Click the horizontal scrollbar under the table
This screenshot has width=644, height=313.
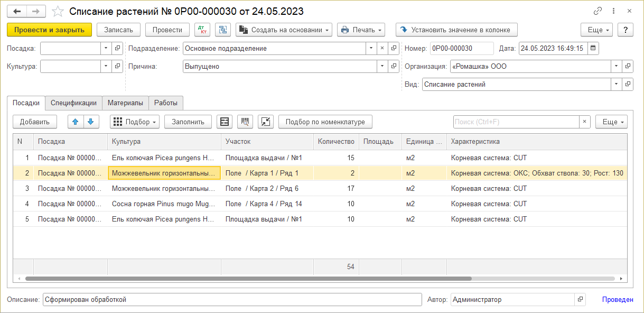pyautogui.click(x=248, y=278)
